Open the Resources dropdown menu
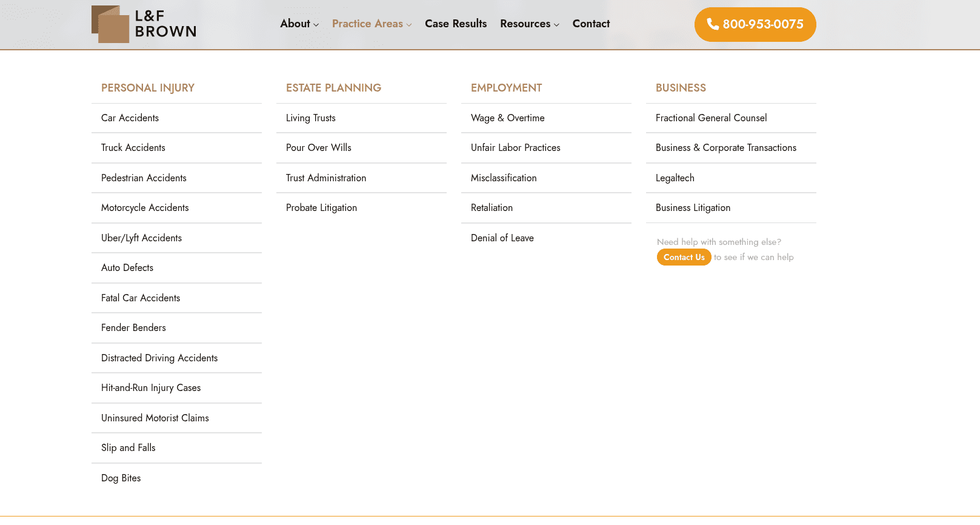 [x=530, y=24]
